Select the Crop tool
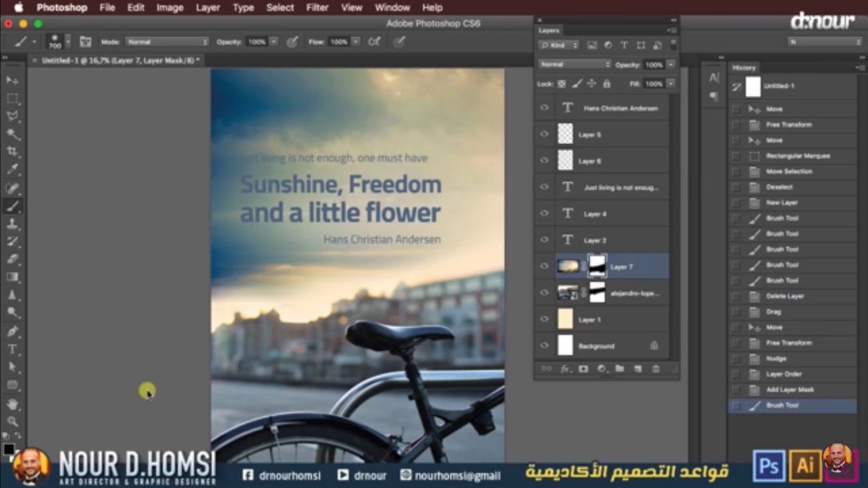Image resolution: width=868 pixels, height=488 pixels. [12, 152]
